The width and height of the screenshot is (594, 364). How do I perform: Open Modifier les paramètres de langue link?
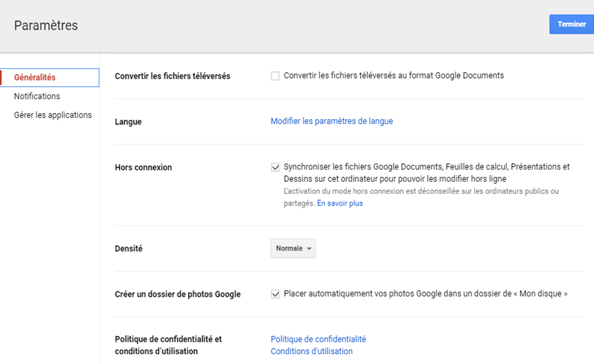point(331,121)
